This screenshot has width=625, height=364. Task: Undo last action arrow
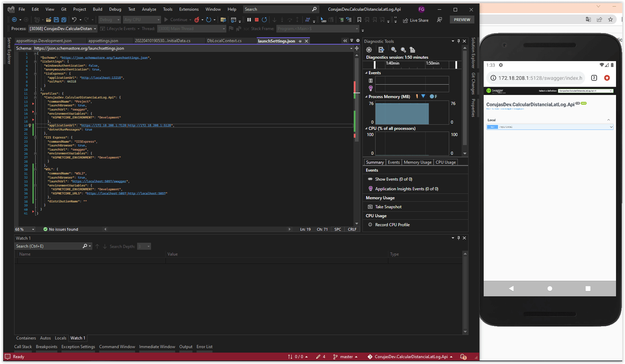74,20
